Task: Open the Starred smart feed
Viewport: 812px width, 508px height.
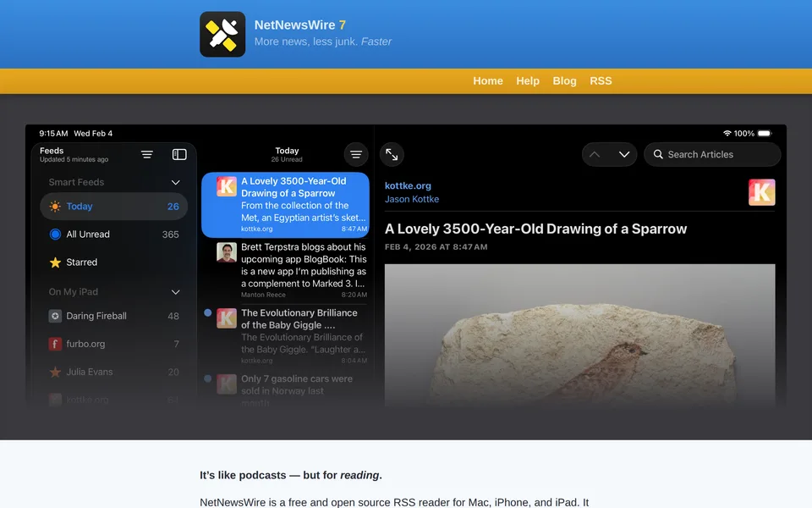Action: [x=114, y=262]
